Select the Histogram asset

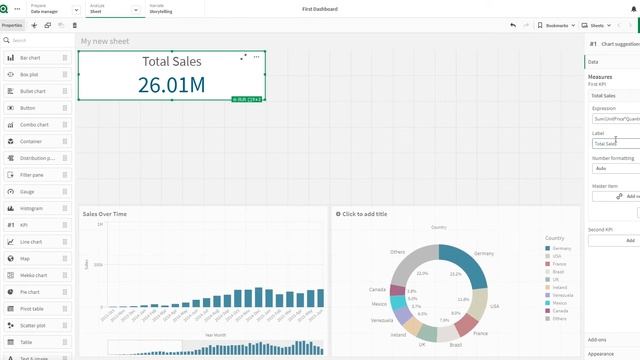click(37, 209)
